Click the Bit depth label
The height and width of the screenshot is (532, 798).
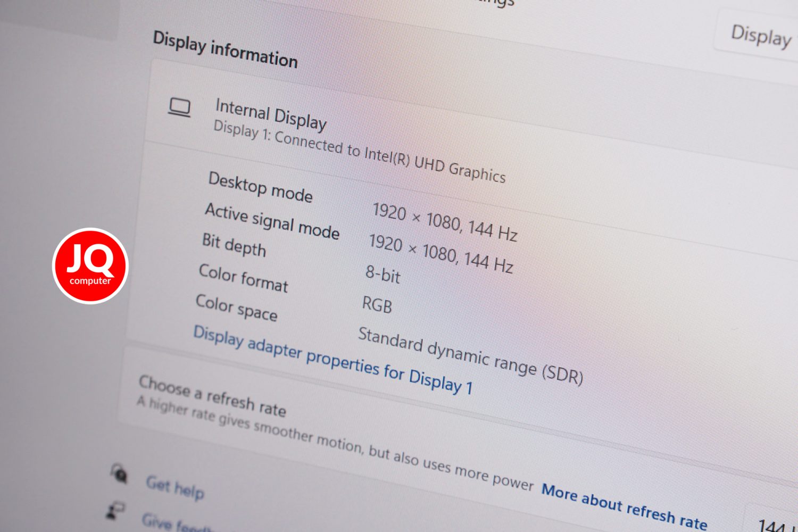[234, 245]
